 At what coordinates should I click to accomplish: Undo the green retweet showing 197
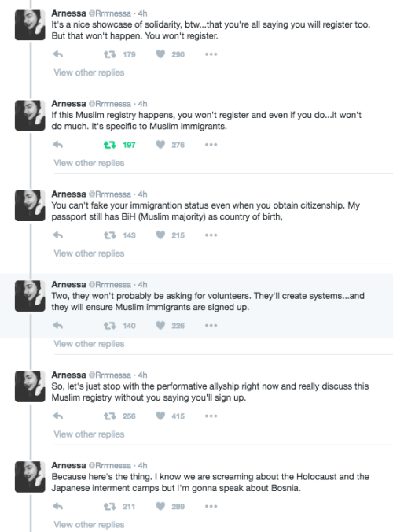tap(110, 145)
